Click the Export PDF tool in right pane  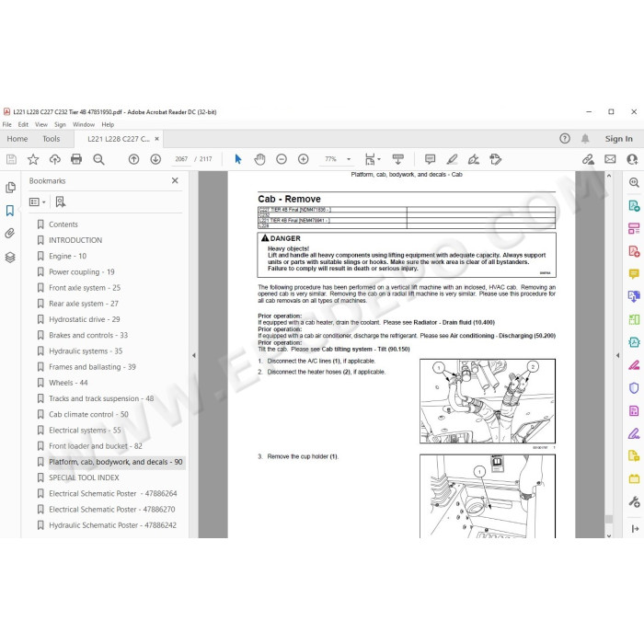pos(634,205)
